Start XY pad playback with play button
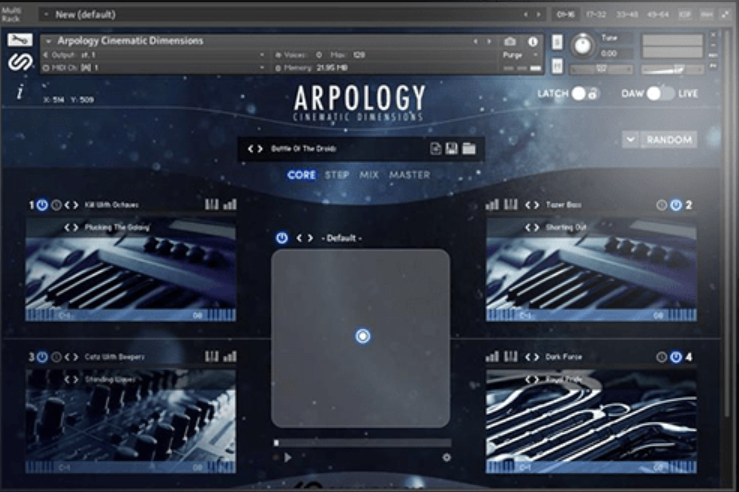739x492 pixels. pyautogui.click(x=288, y=457)
